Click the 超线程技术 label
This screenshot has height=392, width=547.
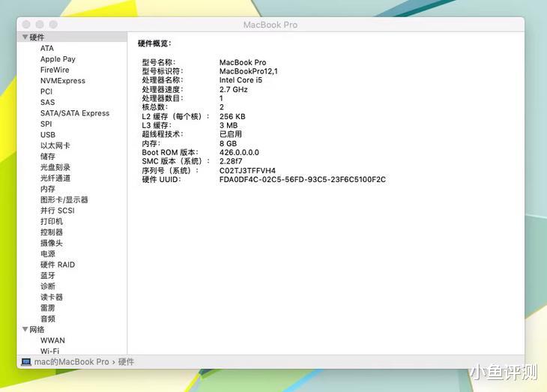[163, 134]
